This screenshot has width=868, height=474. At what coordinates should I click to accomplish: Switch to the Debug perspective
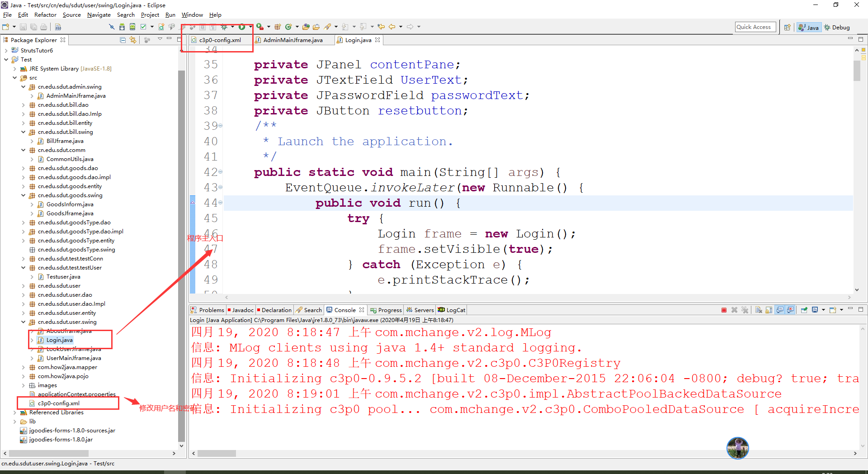pyautogui.click(x=837, y=28)
